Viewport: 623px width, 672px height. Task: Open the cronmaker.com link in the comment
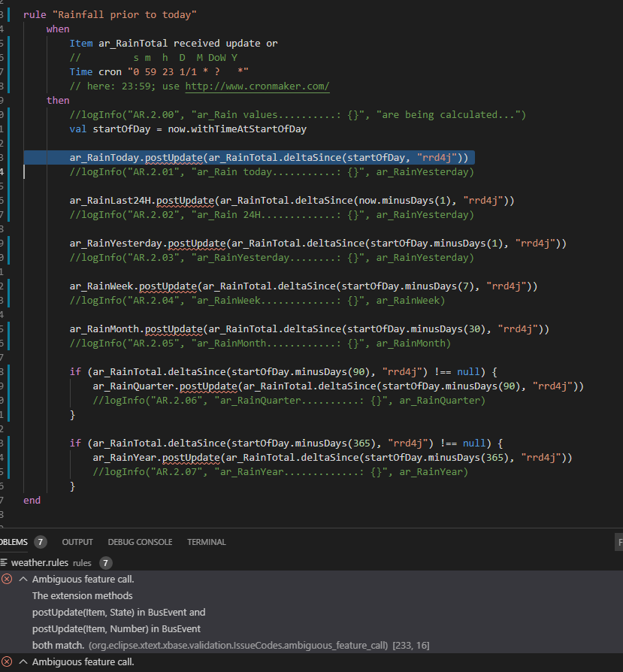257,86
